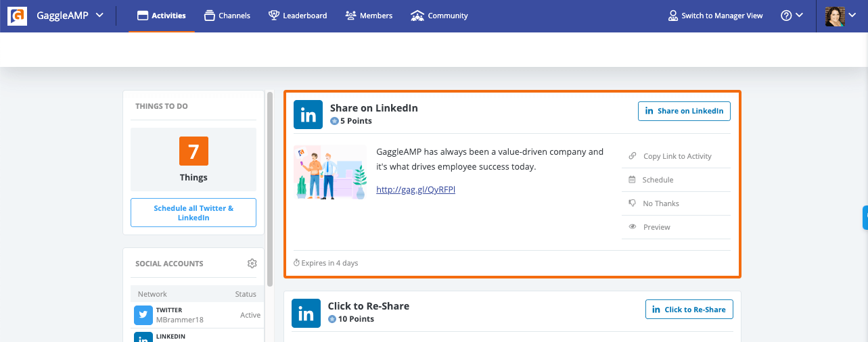Screen dimensions: 868x342
Task: Click the No Thanks thumbs-down icon
Action: 632,203
